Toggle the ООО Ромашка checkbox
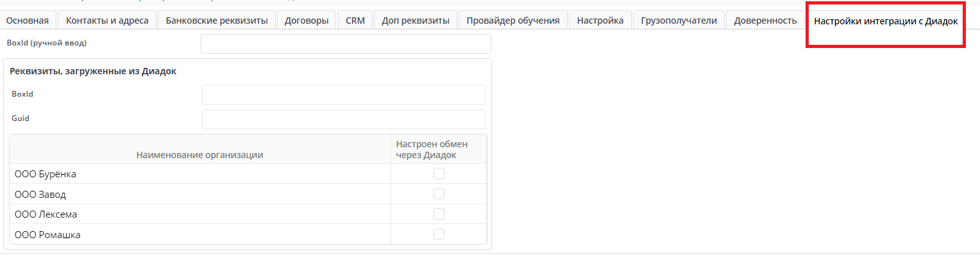980x258 pixels. point(439,234)
